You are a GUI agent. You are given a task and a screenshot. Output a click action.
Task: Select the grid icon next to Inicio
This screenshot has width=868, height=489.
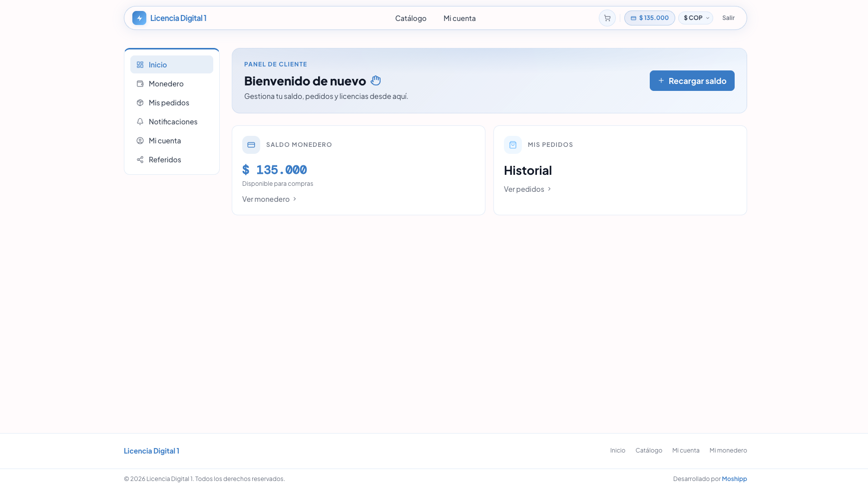pos(140,64)
